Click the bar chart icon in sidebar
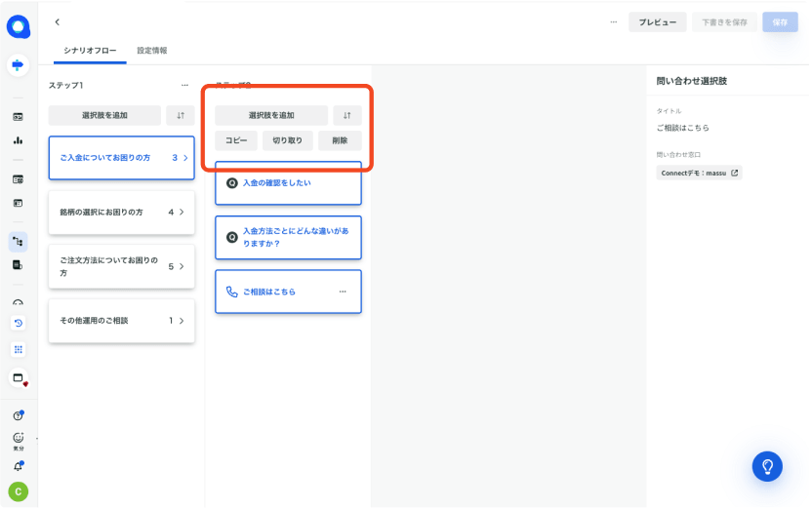Screen dimensions: 812x508 (x=18, y=140)
